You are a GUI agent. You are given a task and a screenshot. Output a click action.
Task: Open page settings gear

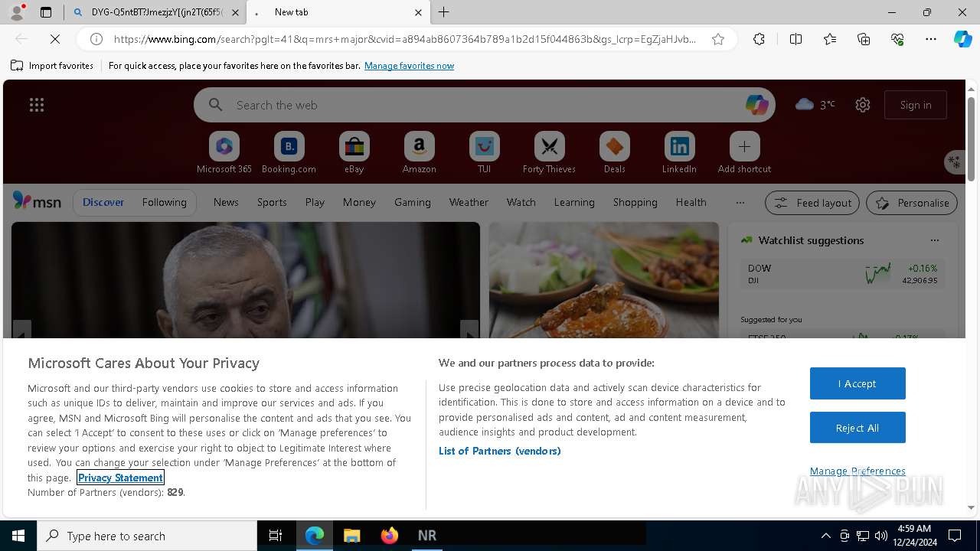pos(863,105)
